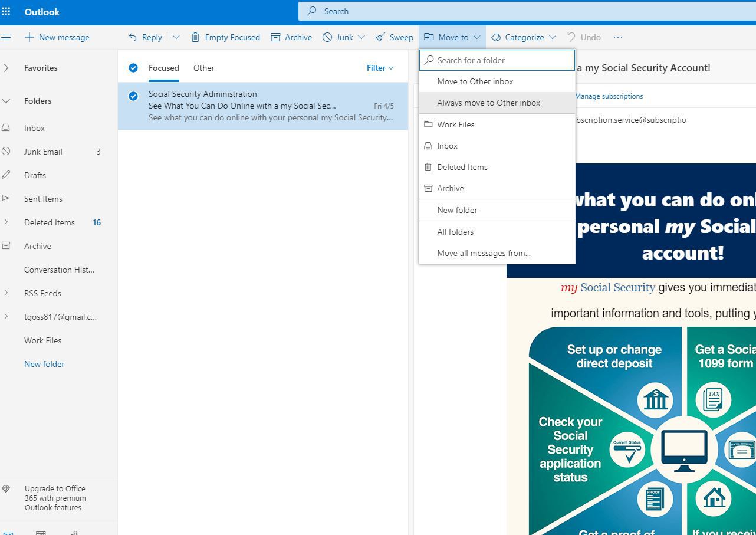756x535 pixels.
Task: Click the Categorize tag icon
Action: click(x=496, y=37)
